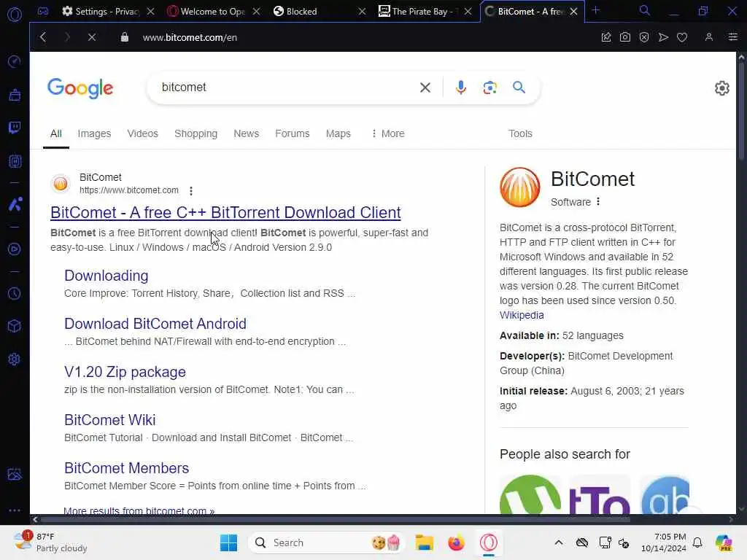The image size is (747, 560).
Task: Open the My Flow send icon
Action: click(663, 37)
